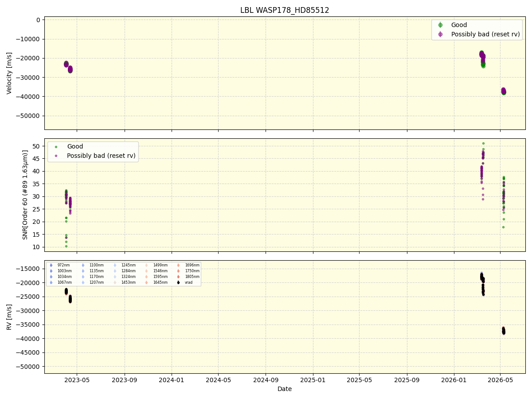Click the green Good marker in the velocity legend
The height and width of the screenshot is (399, 532).
click(440, 25)
